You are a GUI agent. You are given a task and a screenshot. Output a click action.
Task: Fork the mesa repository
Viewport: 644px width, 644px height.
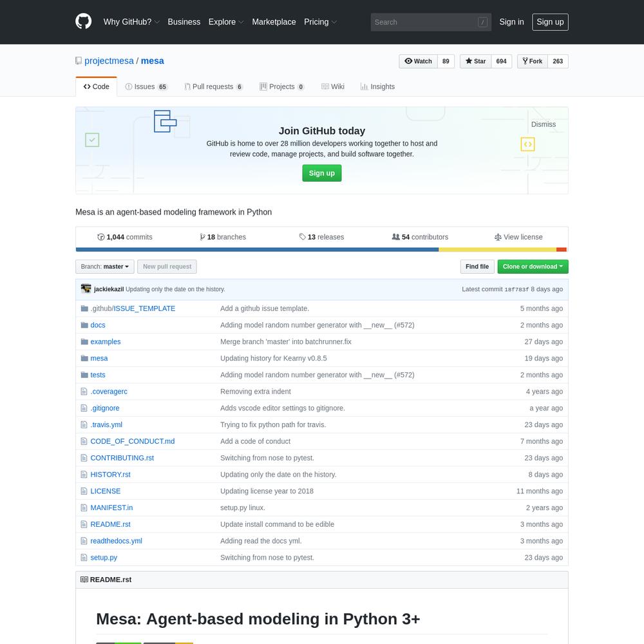click(x=533, y=61)
